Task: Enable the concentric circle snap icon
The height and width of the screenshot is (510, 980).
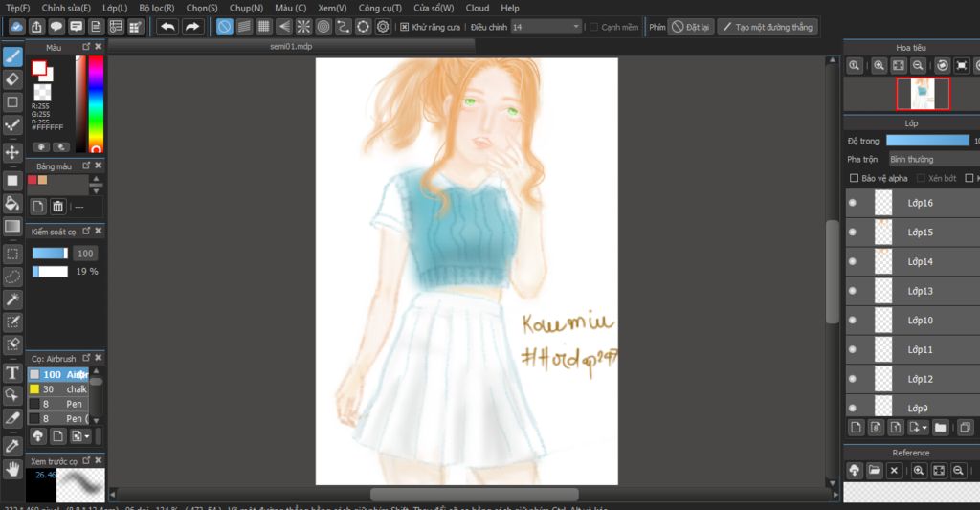Action: (x=323, y=27)
